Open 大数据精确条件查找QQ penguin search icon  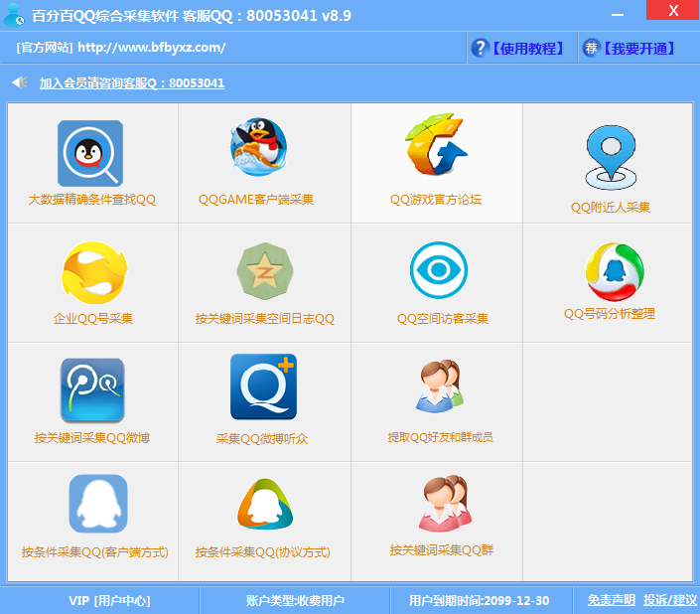90,154
